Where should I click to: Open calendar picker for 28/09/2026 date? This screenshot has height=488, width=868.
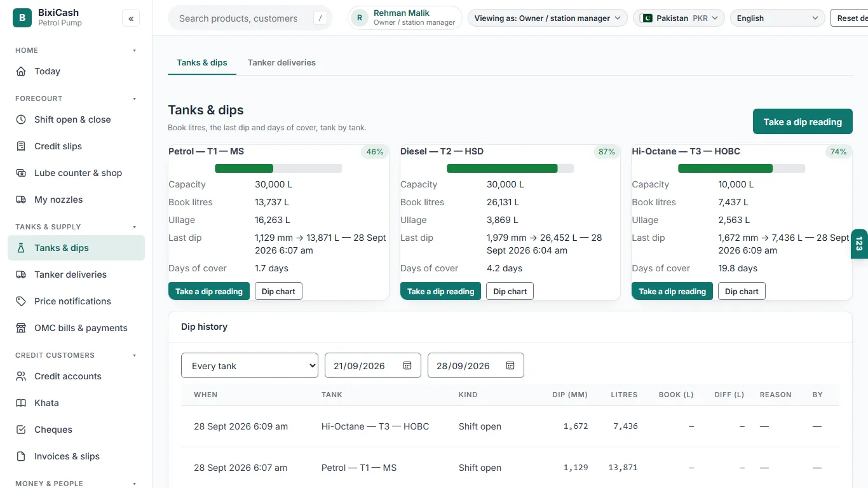tap(510, 365)
